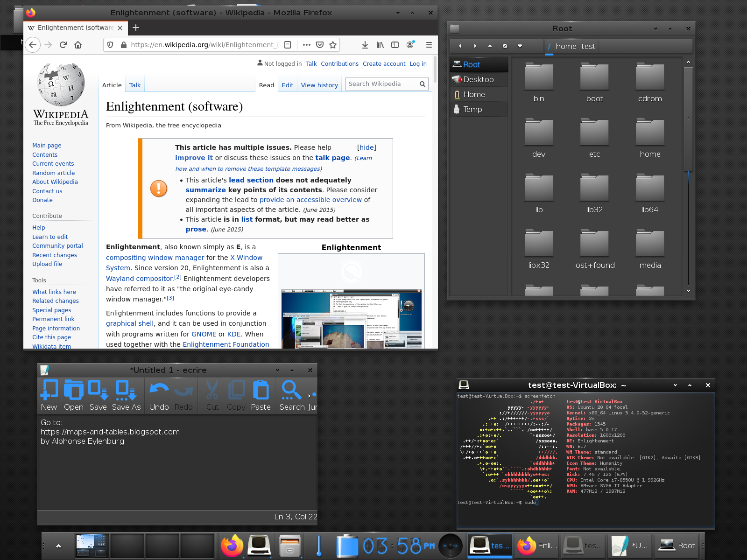Click the Paste icon in ecrire toolbar
Viewport: 747px width, 560px height.
tap(261, 391)
